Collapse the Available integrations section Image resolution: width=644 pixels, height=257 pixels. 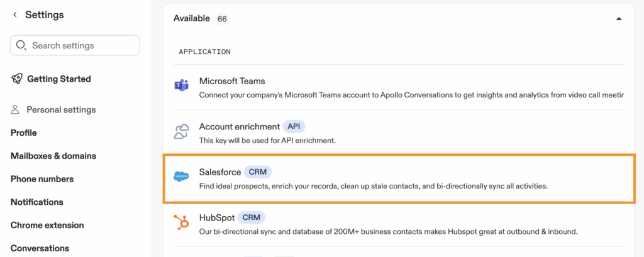[619, 19]
